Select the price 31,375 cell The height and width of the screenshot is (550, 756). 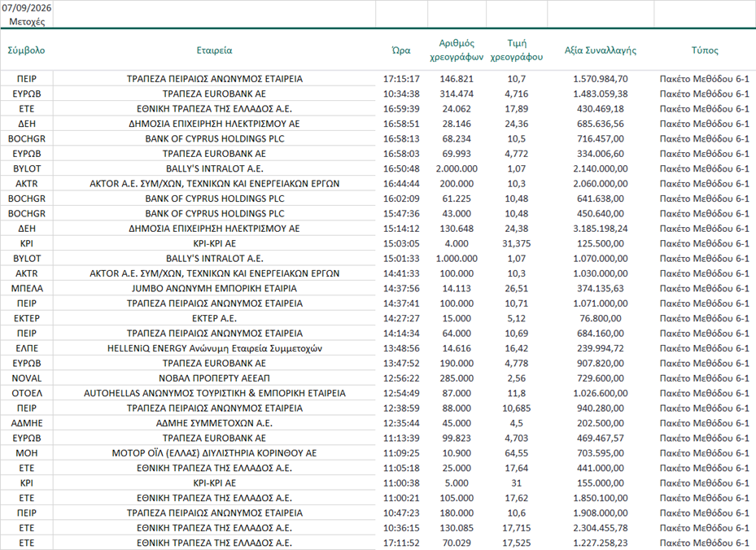click(x=517, y=243)
